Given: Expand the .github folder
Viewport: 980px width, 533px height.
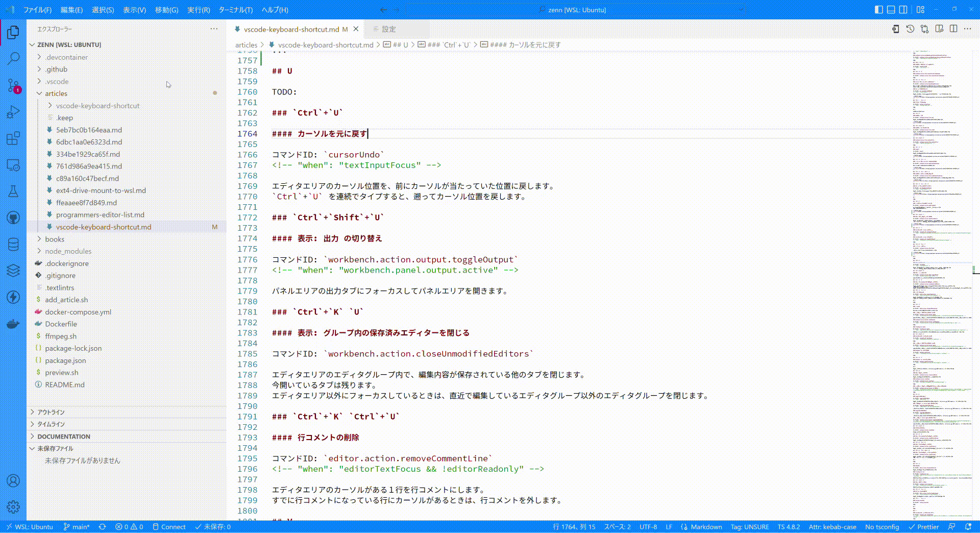Looking at the screenshot, I should (127, 69).
